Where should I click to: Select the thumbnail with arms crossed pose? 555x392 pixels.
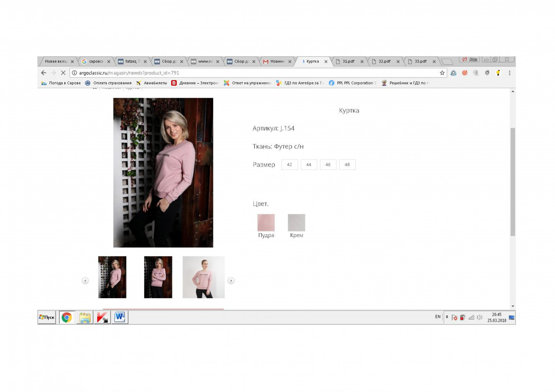[158, 277]
